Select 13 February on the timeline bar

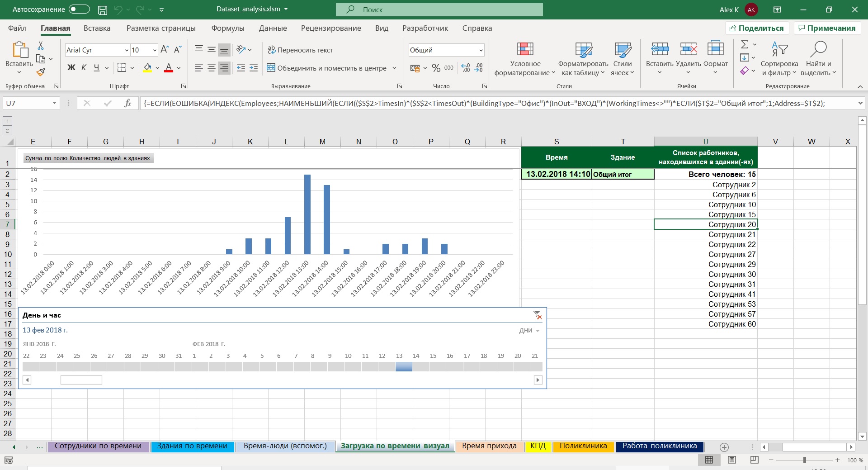(404, 367)
